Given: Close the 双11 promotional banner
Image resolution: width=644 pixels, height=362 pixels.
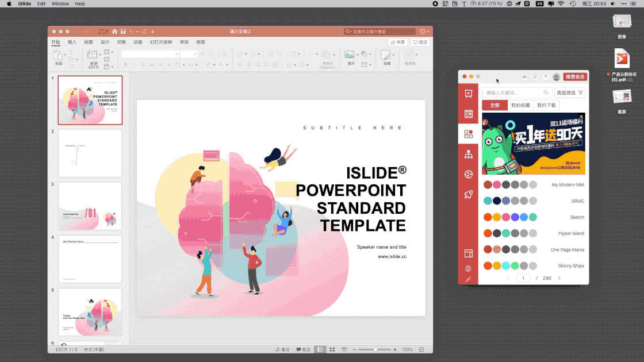Looking at the screenshot, I should pyautogui.click(x=581, y=116).
